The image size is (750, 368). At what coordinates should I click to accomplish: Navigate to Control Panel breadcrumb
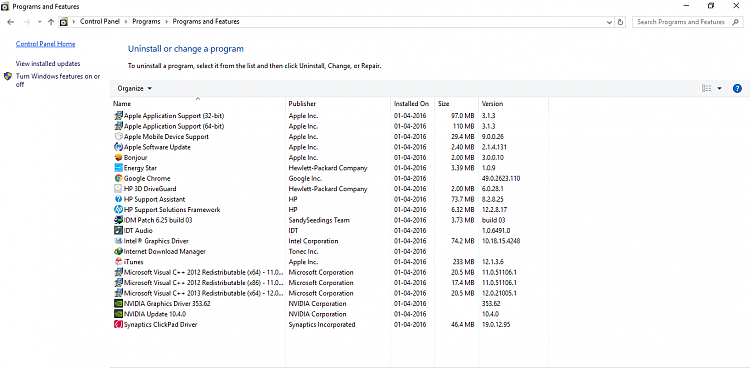point(99,22)
